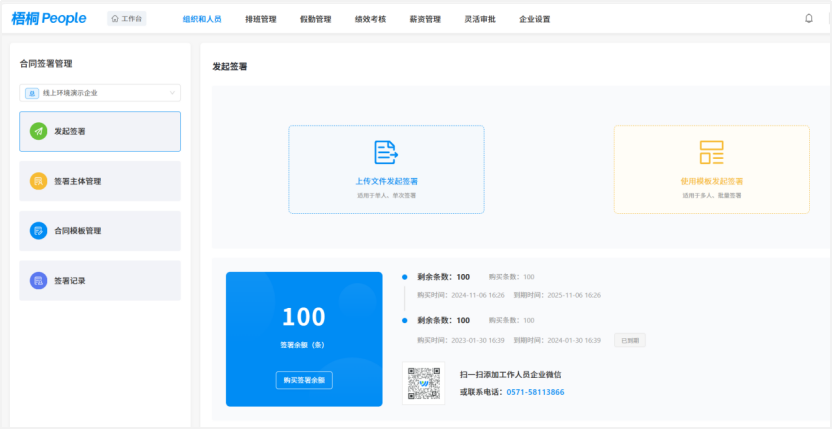Image resolution: width=832 pixels, height=429 pixels.
Task: Click the upload file document icon
Action: [x=386, y=152]
